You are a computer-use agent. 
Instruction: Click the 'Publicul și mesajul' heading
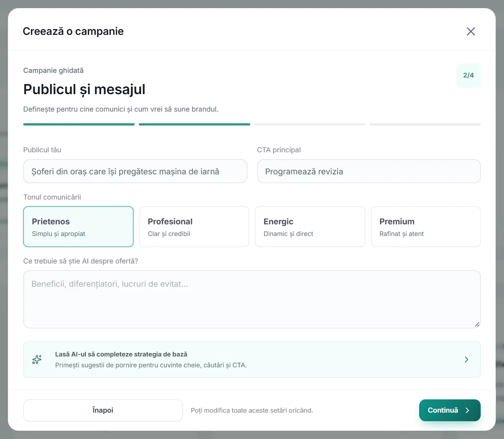click(x=84, y=90)
